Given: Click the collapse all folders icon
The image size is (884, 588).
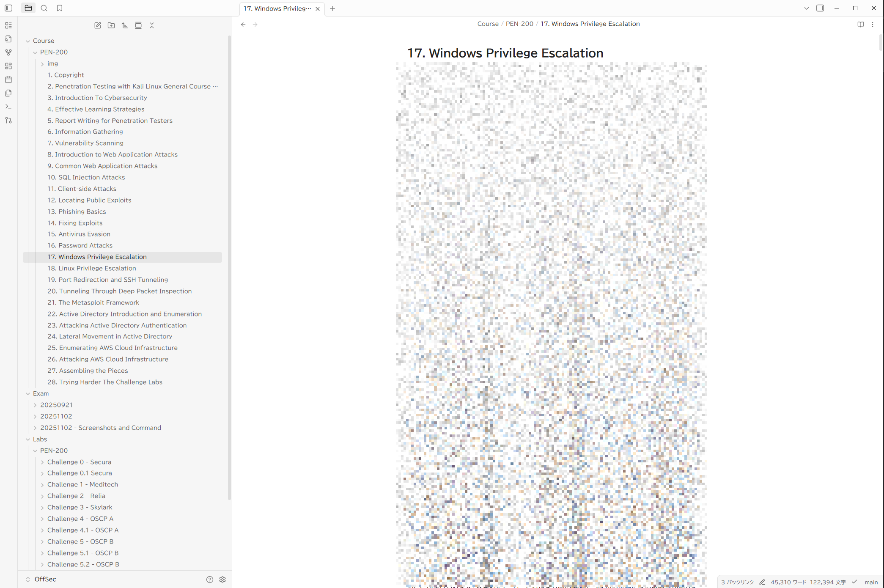Looking at the screenshot, I should pos(152,25).
